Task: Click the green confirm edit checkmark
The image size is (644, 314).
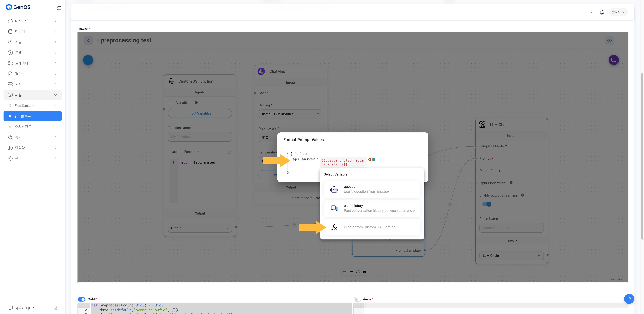Action: point(373,160)
